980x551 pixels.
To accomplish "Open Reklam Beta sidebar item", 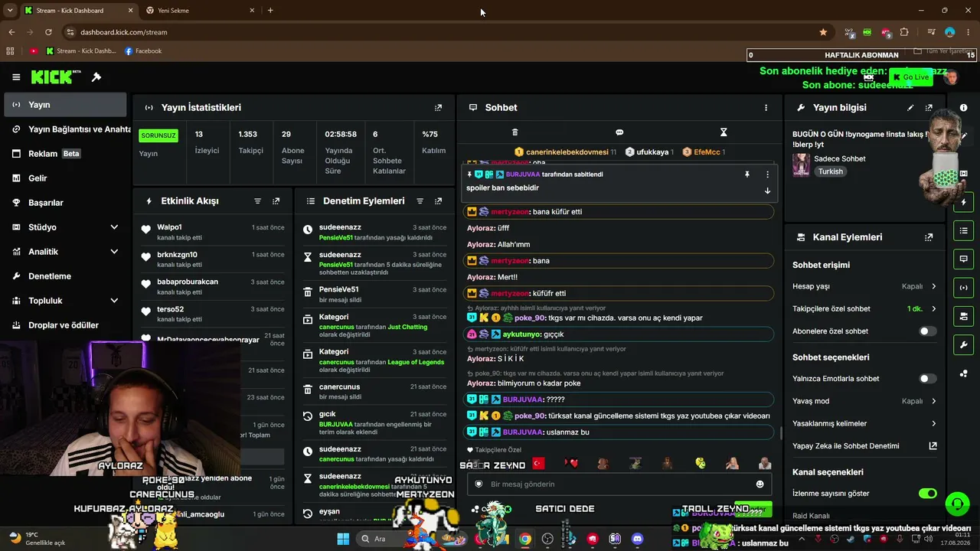I will [x=64, y=154].
